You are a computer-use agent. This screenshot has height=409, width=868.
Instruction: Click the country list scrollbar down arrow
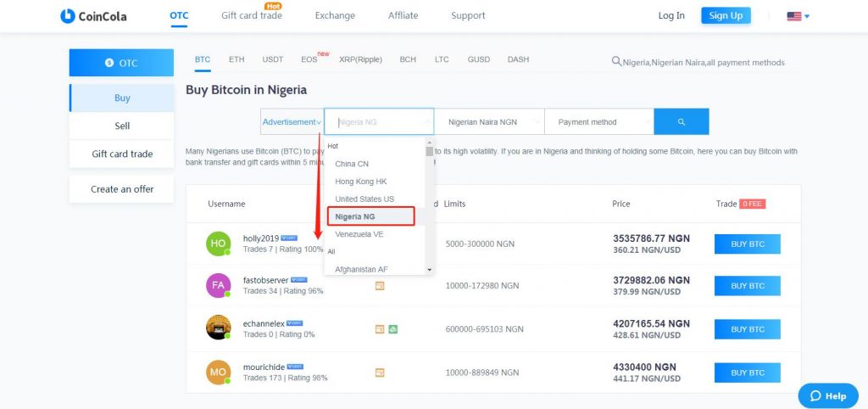pos(429,270)
